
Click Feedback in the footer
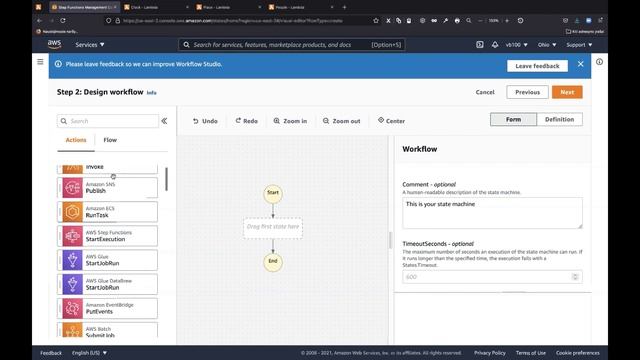[x=51, y=353]
